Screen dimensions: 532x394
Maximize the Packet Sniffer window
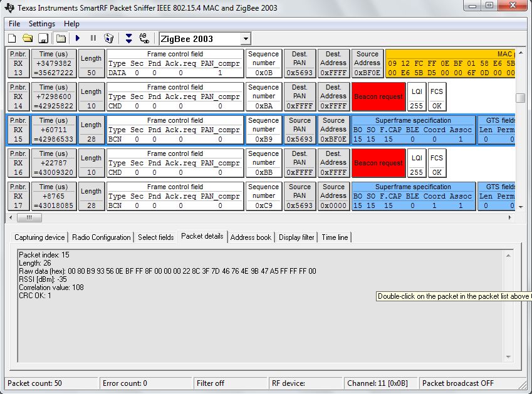click(489, 5)
